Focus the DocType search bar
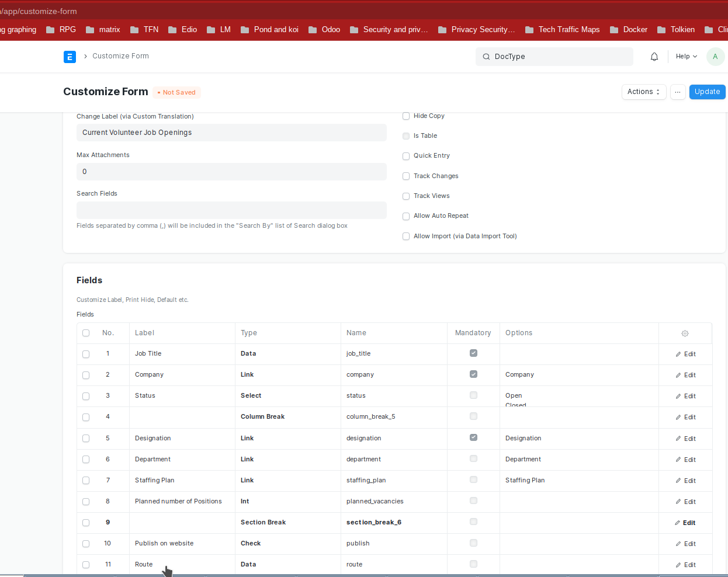 pos(554,57)
